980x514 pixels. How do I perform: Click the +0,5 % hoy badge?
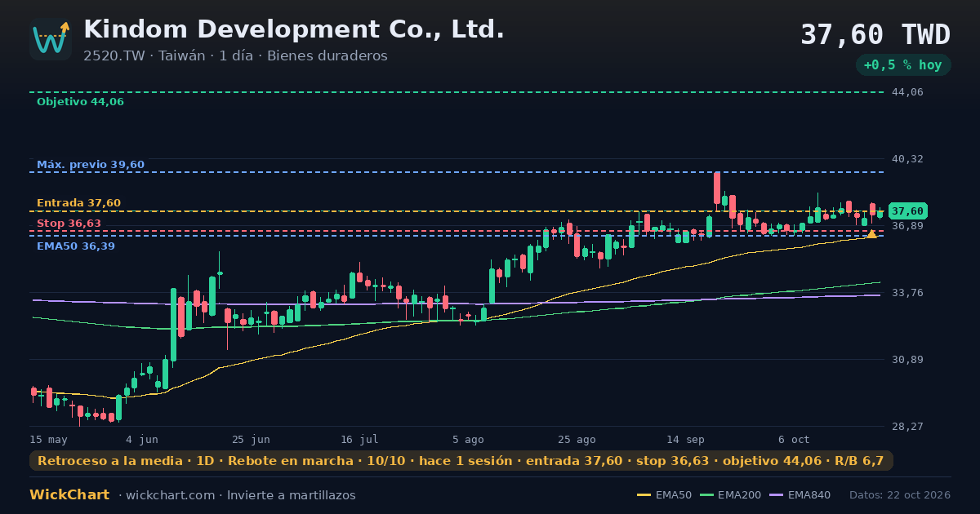pyautogui.click(x=903, y=65)
